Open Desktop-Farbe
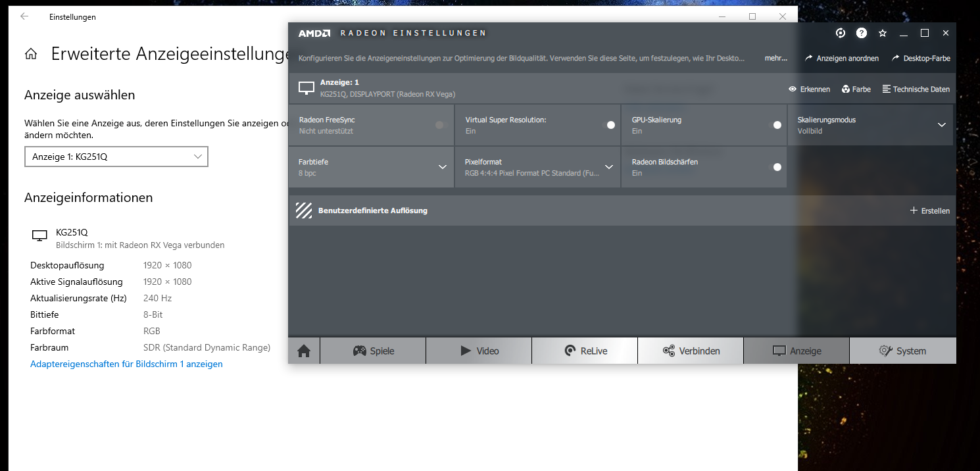This screenshot has height=471, width=980. pyautogui.click(x=921, y=59)
